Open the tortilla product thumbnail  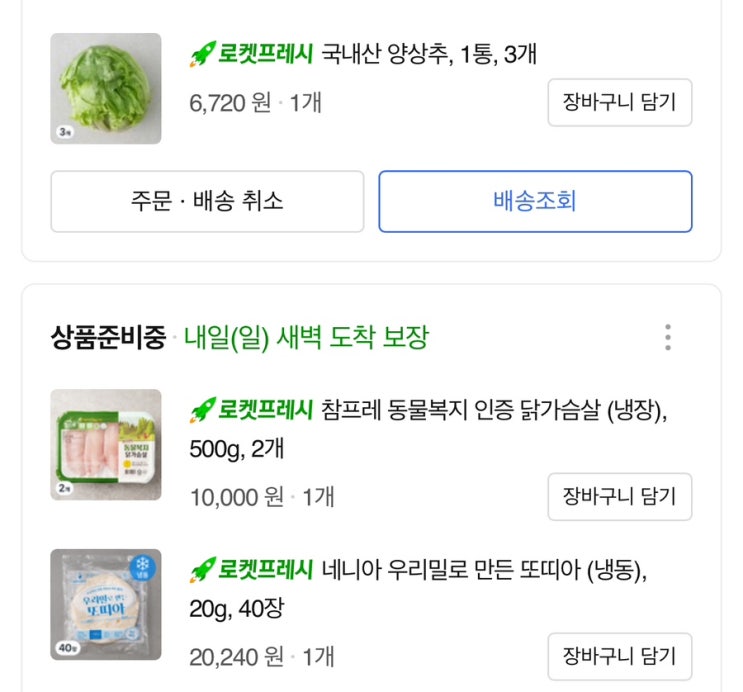[106, 604]
